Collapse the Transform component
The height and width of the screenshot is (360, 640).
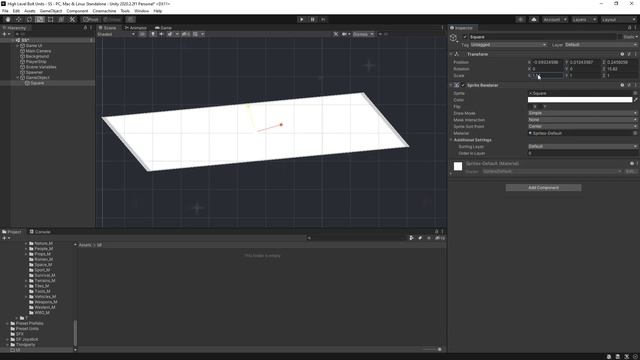pos(451,54)
